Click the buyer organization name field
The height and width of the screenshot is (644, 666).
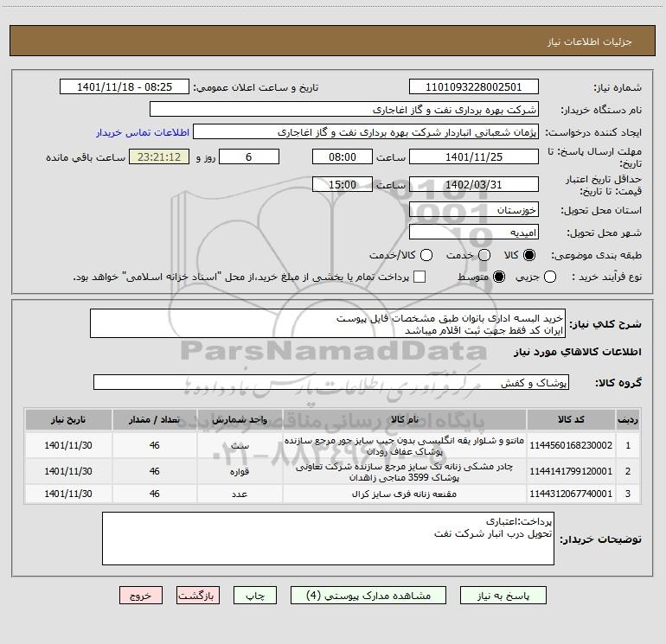(344, 110)
